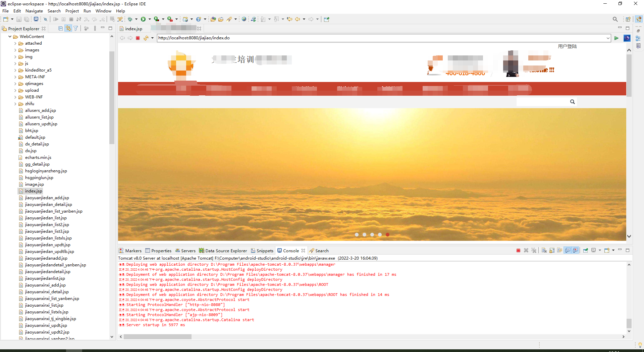Select the third carousel dot on banner
This screenshot has width=644, height=352.
point(372,235)
